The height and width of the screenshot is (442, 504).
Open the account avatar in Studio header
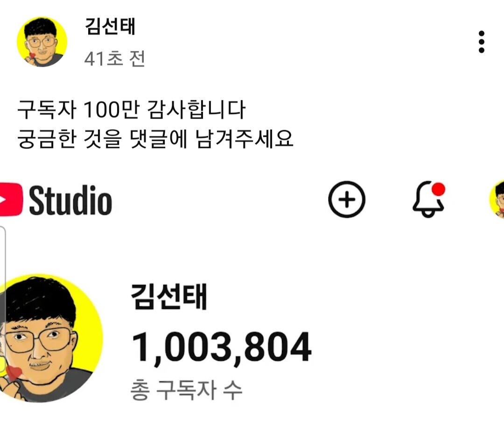tap(497, 200)
